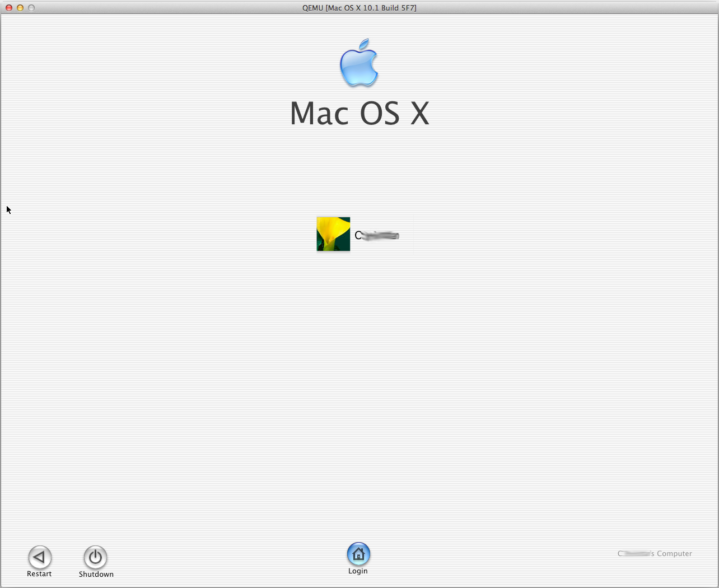Image resolution: width=719 pixels, height=588 pixels.
Task: Select the yellow flower user picture
Action: pos(333,234)
